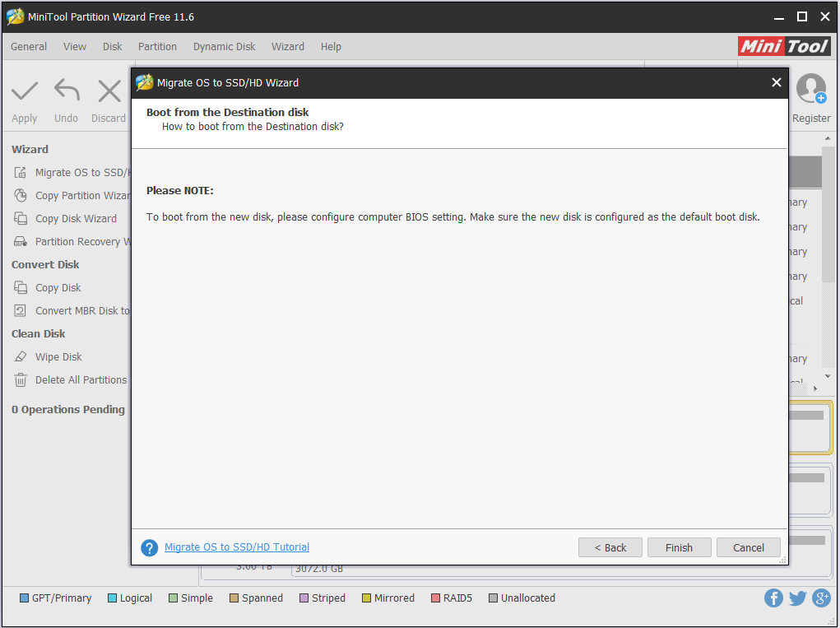Select the Migrate OS to SSD/HD wizard icon
The image size is (840, 628).
coord(18,172)
